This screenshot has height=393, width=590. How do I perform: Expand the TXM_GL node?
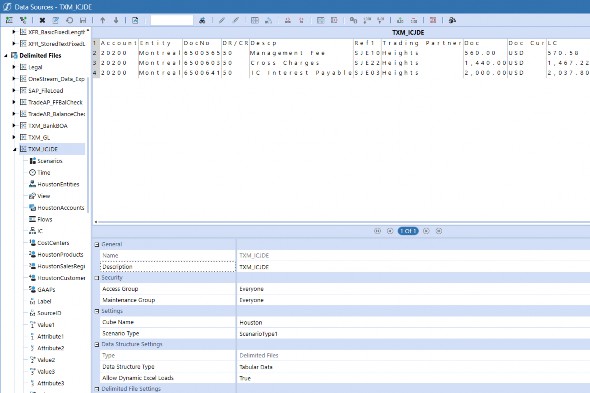point(14,137)
